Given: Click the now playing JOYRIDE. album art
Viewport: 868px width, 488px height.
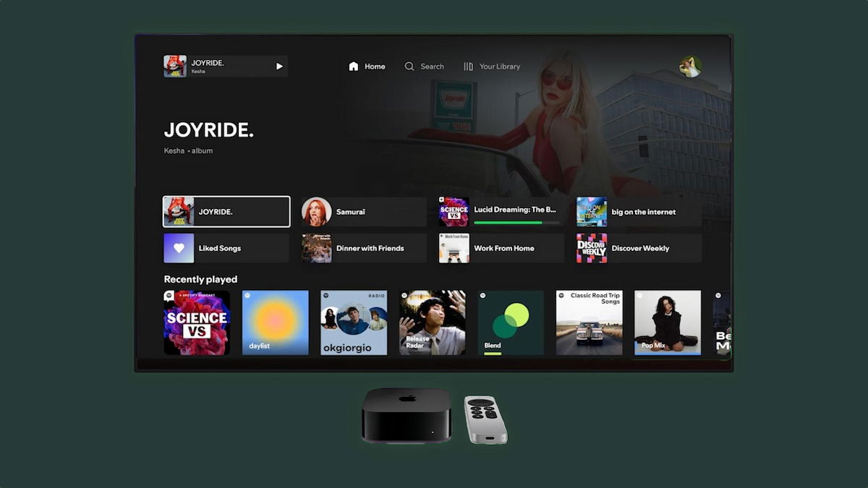Looking at the screenshot, I should [x=175, y=67].
